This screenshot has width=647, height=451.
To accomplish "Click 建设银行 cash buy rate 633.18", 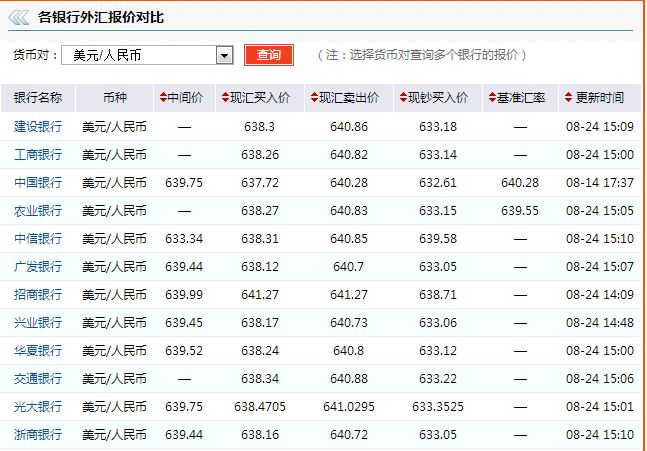I will click(x=438, y=127).
